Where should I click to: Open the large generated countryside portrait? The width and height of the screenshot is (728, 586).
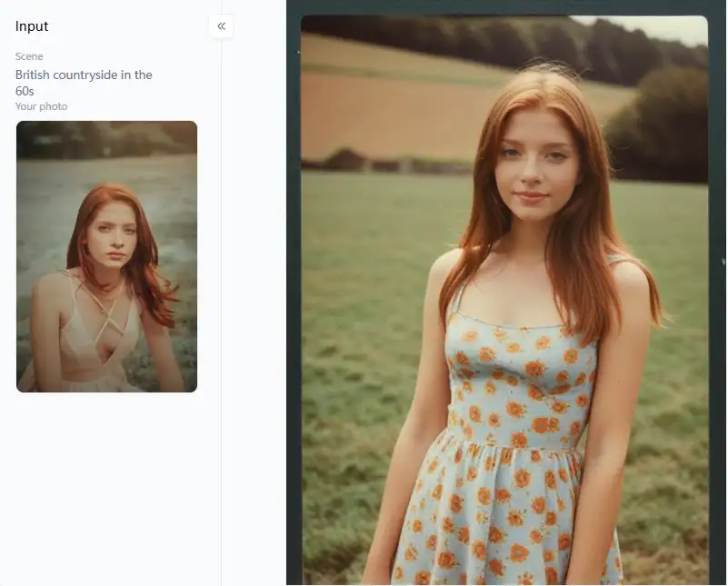504,300
